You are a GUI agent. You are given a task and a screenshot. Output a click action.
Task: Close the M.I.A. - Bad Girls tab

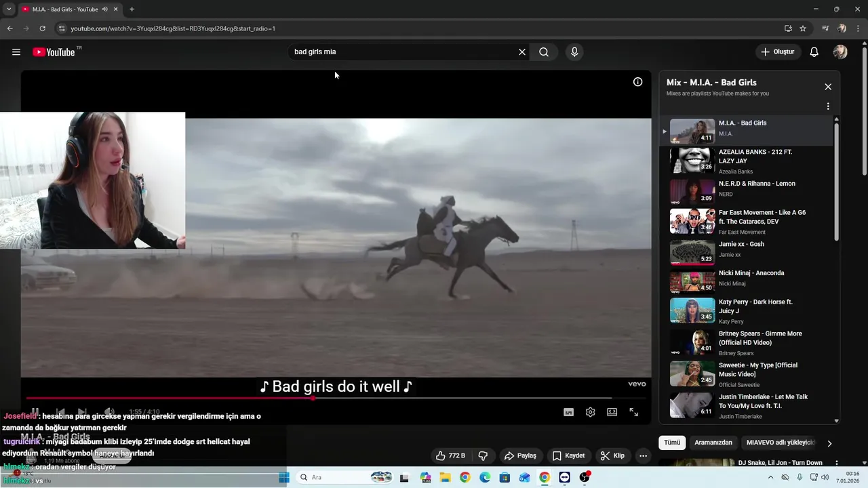coord(116,9)
